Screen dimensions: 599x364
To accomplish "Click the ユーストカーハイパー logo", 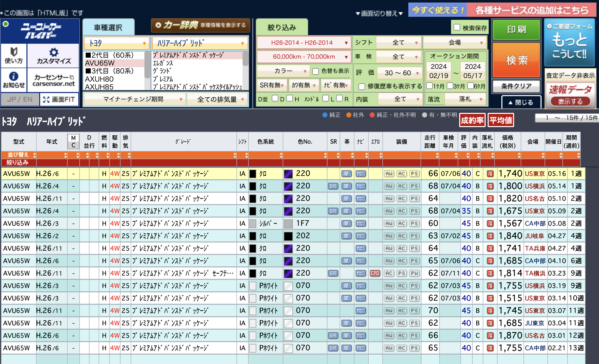I will tap(40, 31).
